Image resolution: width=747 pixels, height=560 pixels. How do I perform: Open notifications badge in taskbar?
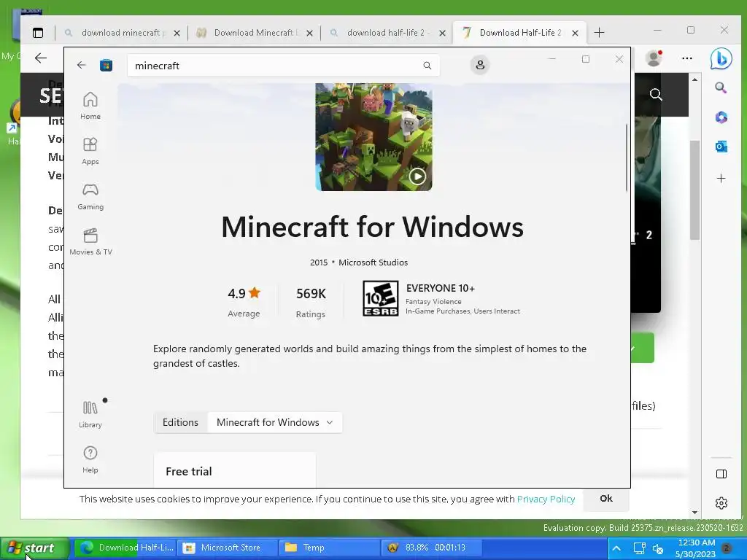(727, 548)
